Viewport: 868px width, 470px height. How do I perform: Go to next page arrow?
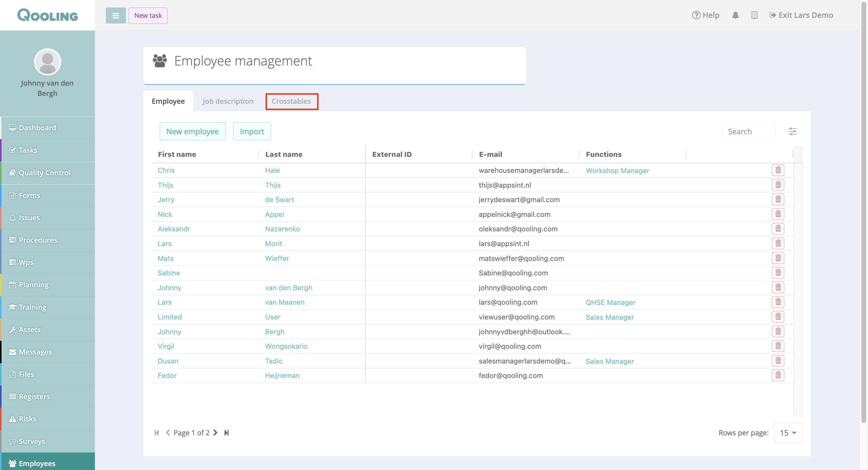pyautogui.click(x=215, y=433)
